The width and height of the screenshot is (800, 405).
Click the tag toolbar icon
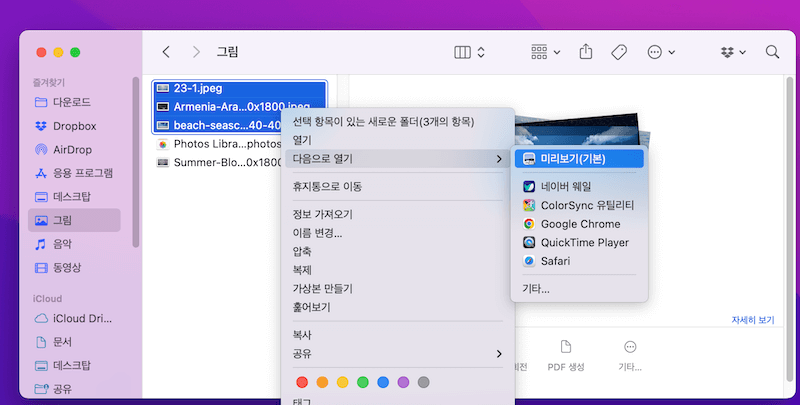(619, 52)
